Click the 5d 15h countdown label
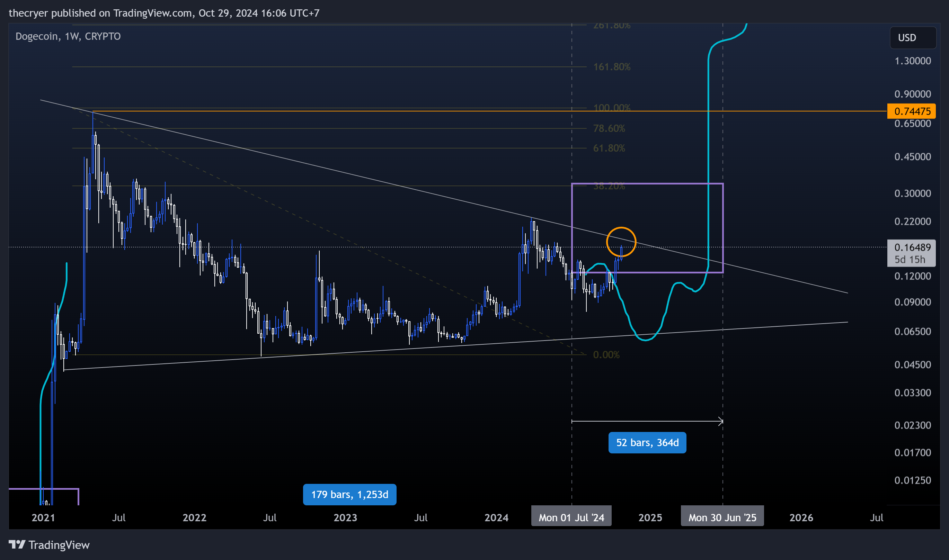The image size is (949, 560). click(x=910, y=260)
